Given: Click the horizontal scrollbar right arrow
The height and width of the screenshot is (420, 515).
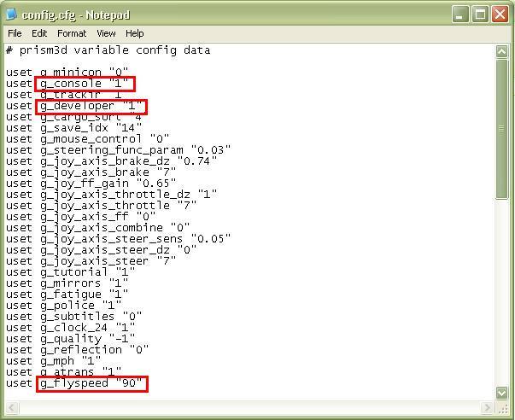Looking at the screenshot, I should pyautogui.click(x=487, y=408).
